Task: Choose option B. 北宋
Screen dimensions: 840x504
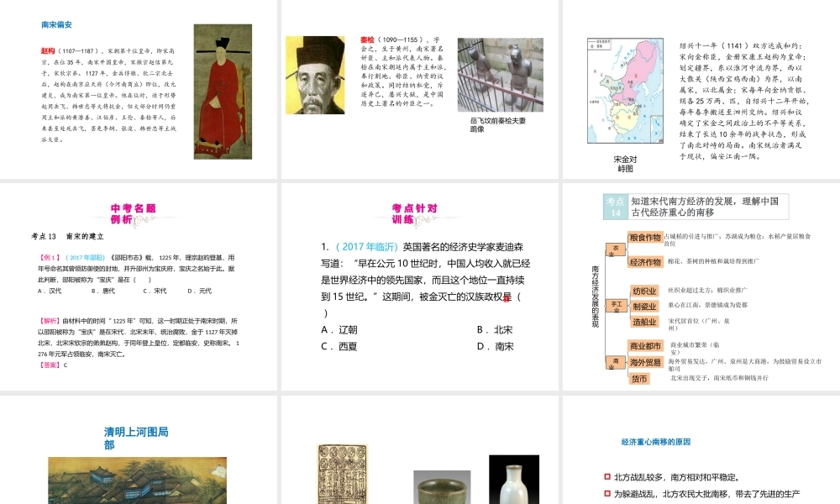Action: [495, 330]
